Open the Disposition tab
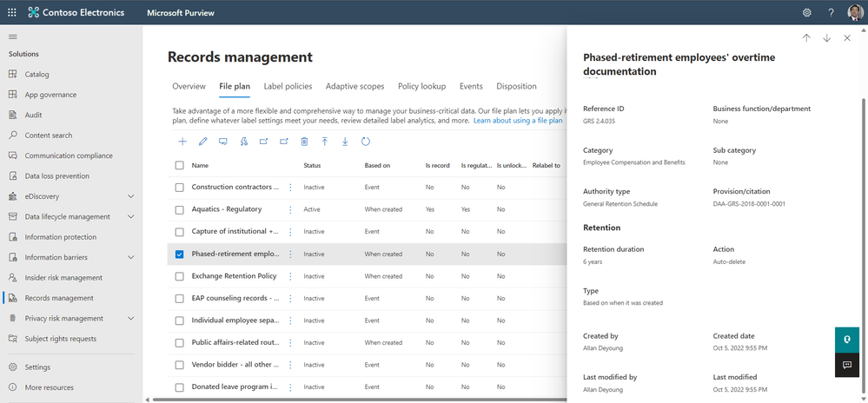Viewport: 868px width, 403px height. (516, 87)
